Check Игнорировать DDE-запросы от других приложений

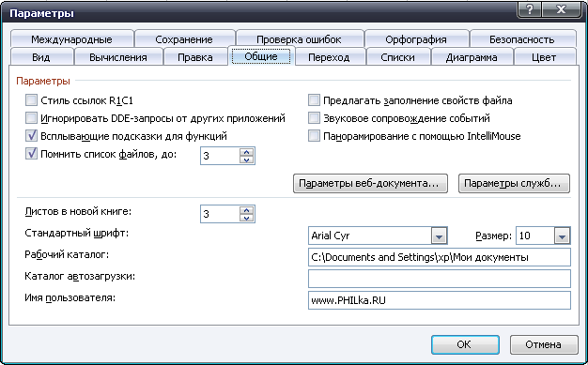click(32, 118)
